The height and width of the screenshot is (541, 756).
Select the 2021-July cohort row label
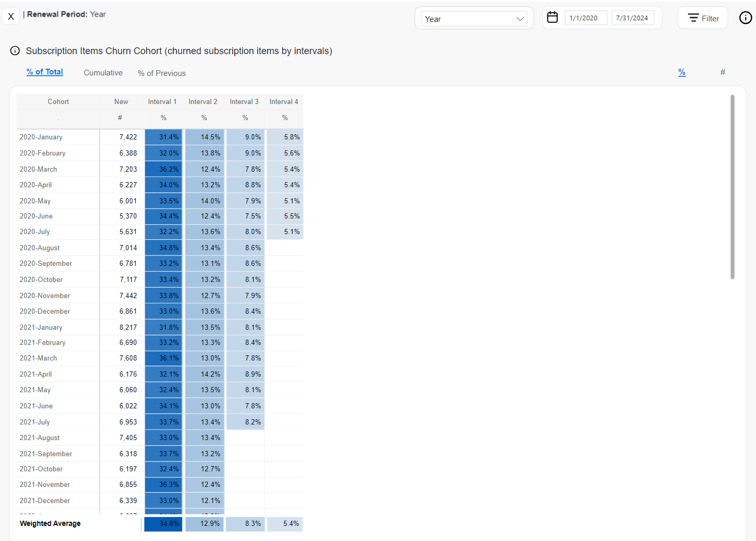click(x=35, y=422)
